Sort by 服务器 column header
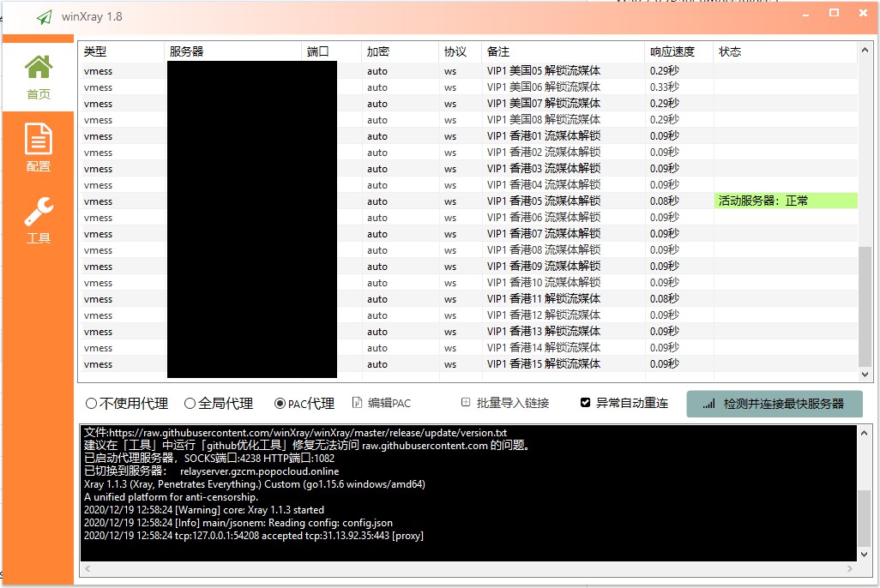This screenshot has height=588, width=880. pos(233,51)
